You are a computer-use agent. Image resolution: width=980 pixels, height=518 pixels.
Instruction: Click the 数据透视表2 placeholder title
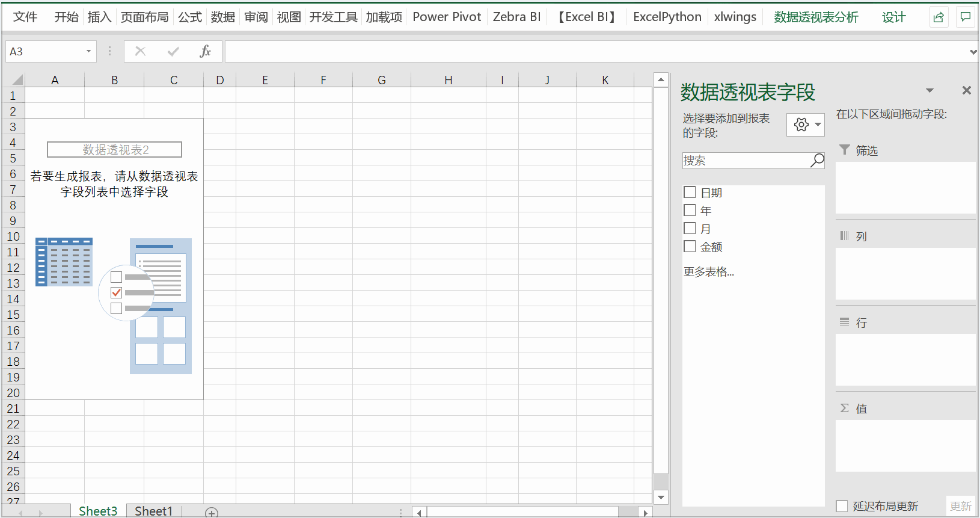click(x=115, y=149)
